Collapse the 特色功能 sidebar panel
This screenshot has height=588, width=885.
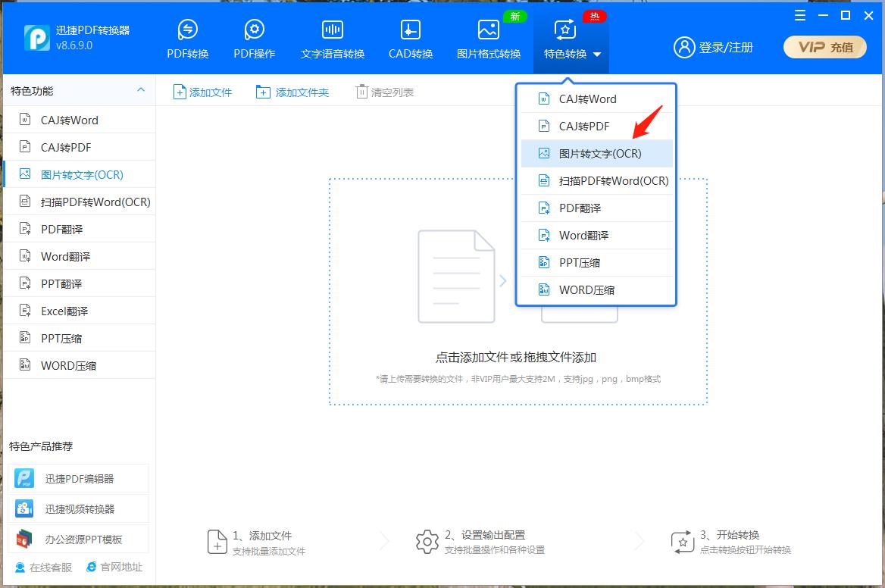pos(140,89)
